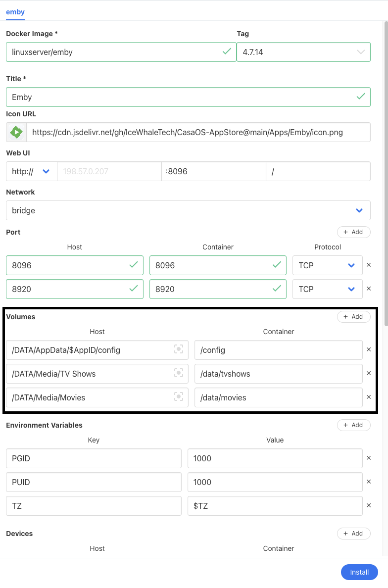Click the Install button
Screen dimensions: 388x588
pyautogui.click(x=359, y=572)
